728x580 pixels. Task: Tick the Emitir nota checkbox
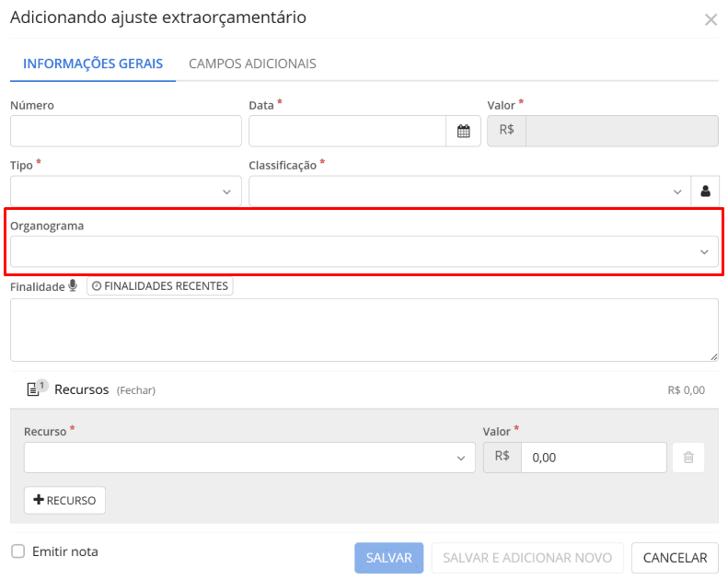18,551
